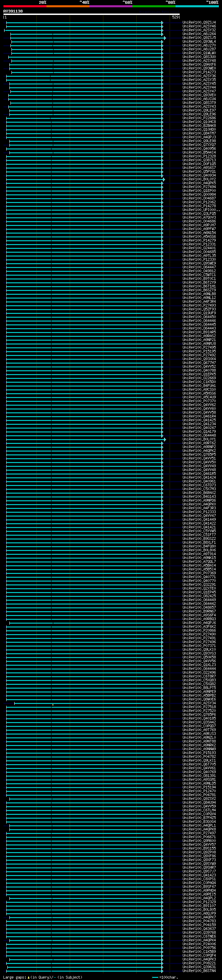Screen dimensions: 222x980
Task: Select hit UniRef100_B4G143
Action: coord(199,497)
